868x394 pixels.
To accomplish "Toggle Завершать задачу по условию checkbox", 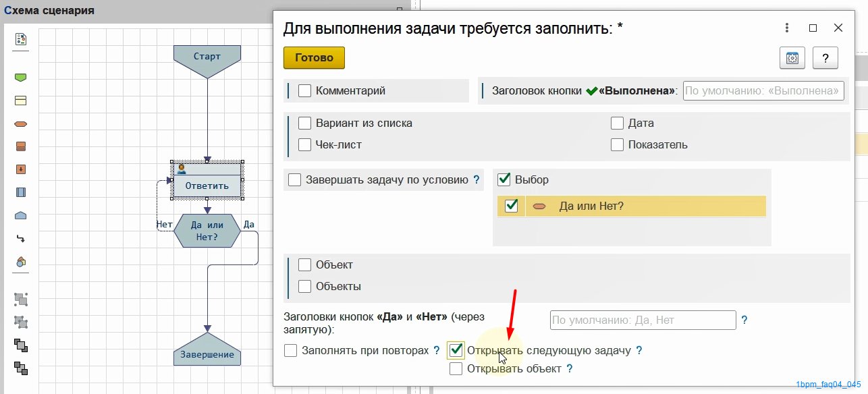I will (294, 180).
